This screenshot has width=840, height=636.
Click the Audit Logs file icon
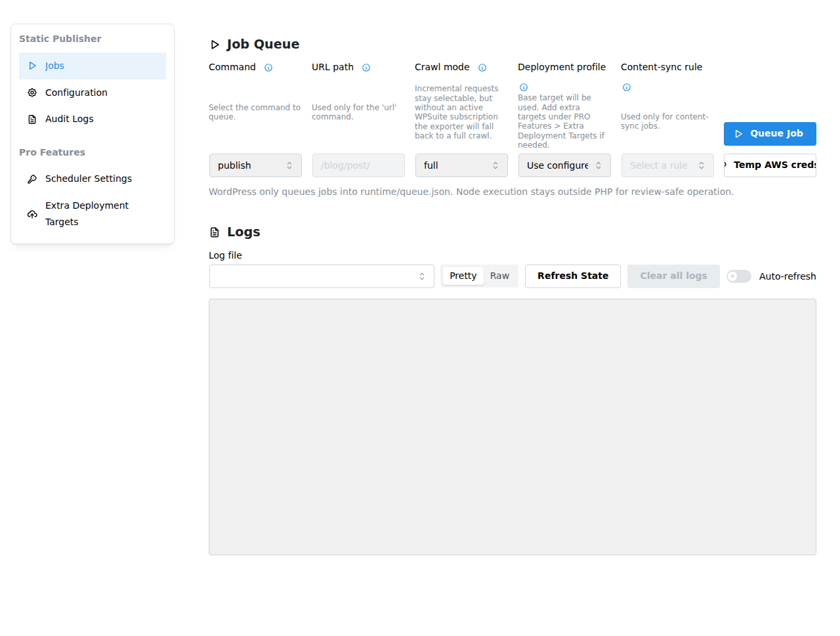(32, 119)
